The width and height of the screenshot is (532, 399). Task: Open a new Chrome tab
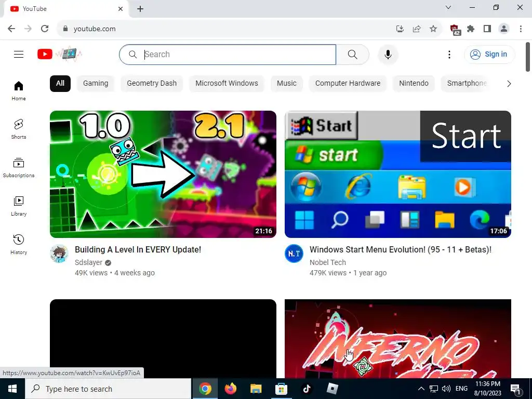(x=140, y=9)
